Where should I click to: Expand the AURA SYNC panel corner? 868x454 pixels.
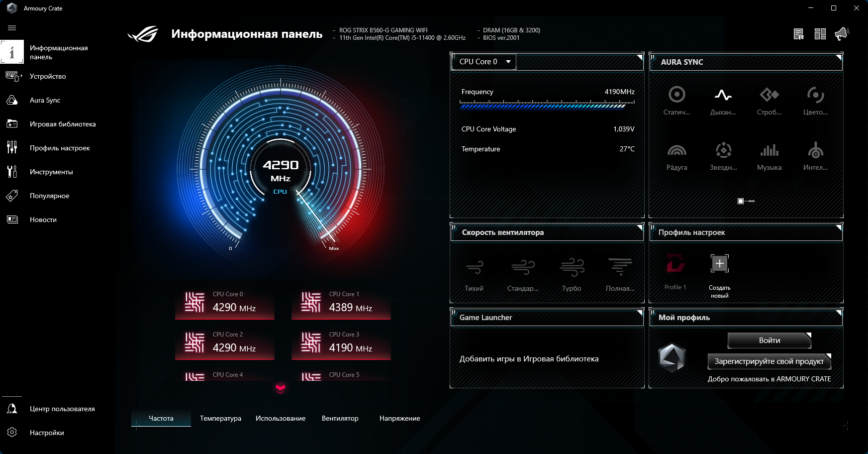pos(838,57)
